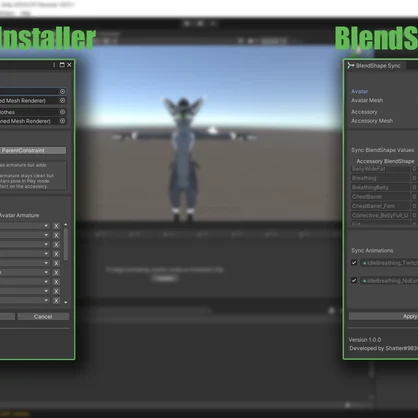Click the value field for ChestBarrel blendshape
This screenshot has width=418, height=418.
pos(414,197)
